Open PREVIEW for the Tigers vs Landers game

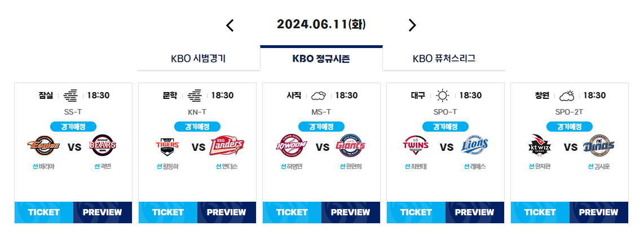(227, 212)
